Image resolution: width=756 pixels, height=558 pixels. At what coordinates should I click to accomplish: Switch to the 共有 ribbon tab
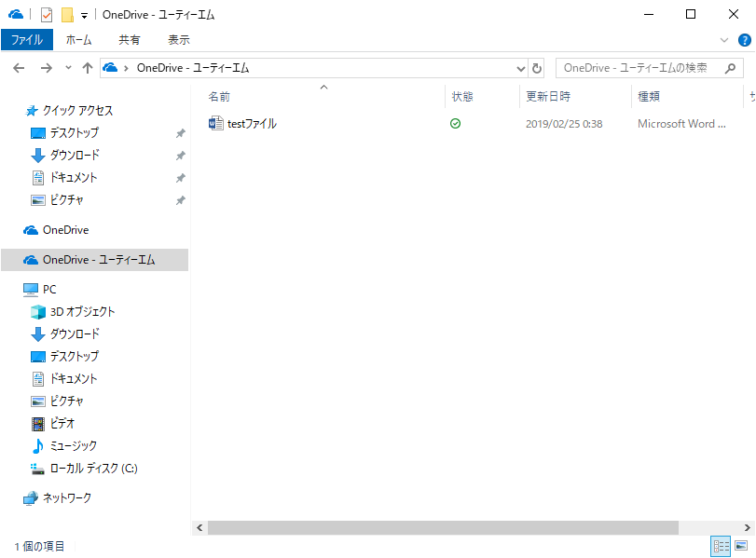(x=130, y=40)
